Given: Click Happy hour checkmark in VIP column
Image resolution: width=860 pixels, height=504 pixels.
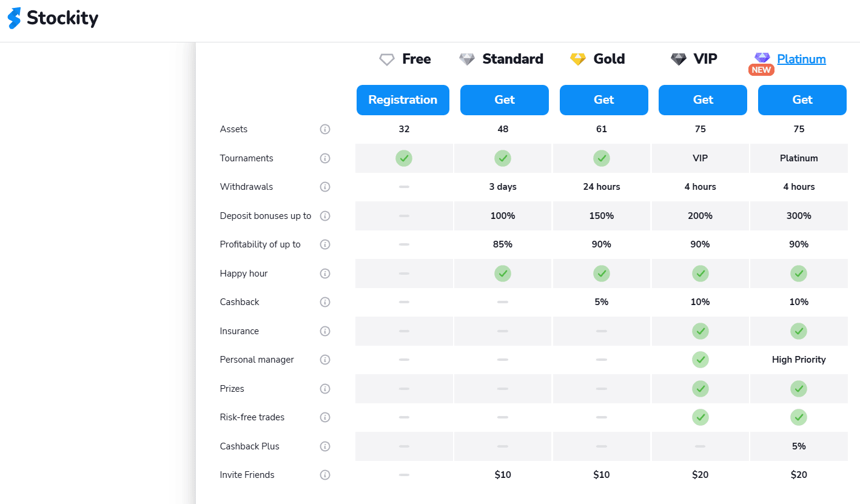Looking at the screenshot, I should pos(700,274).
